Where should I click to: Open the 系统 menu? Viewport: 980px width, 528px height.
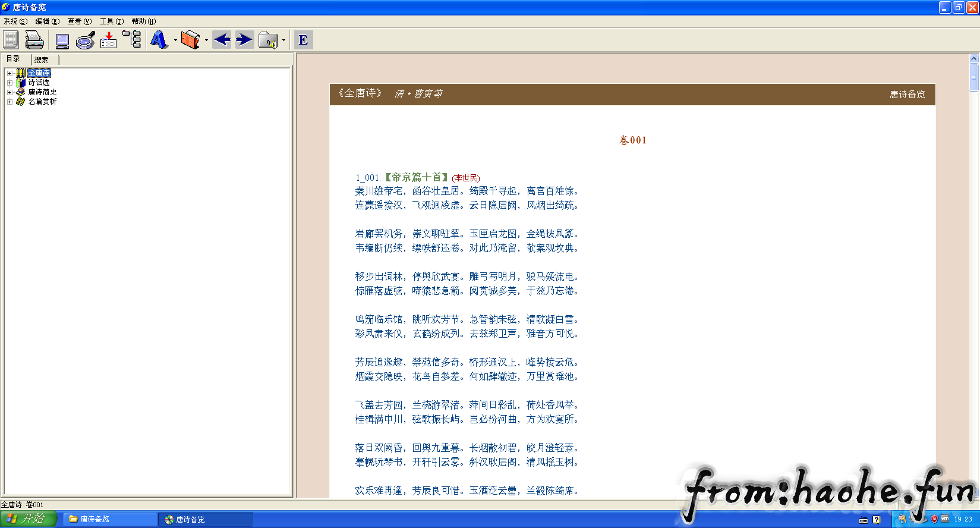click(15, 21)
